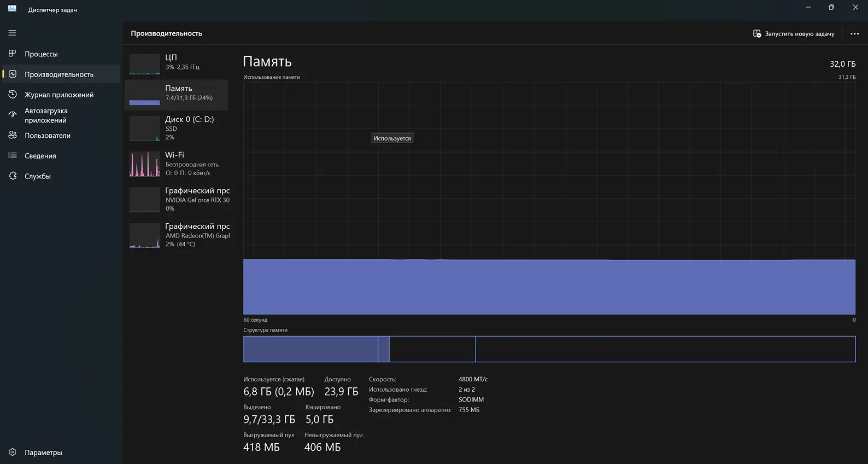Switch to the Процессы tab
The image size is (868, 464).
(x=41, y=54)
